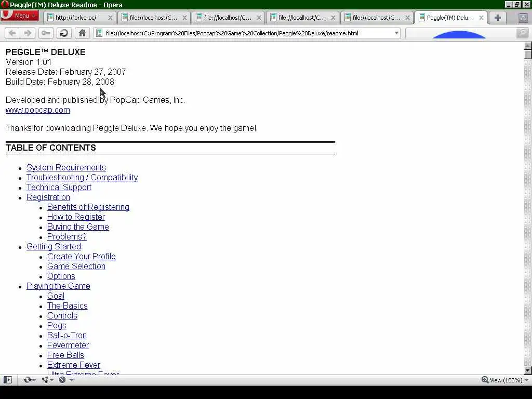Click the vertical scrollbar thumb
Viewport: 532px width, 399px height.
(528, 54)
